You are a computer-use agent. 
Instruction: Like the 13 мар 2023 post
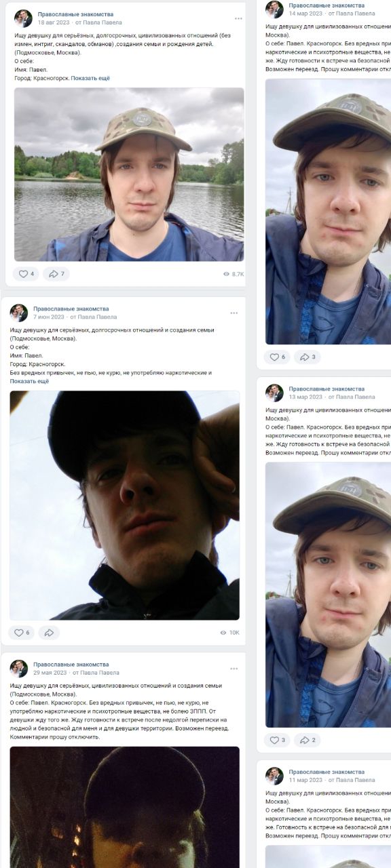click(x=277, y=740)
